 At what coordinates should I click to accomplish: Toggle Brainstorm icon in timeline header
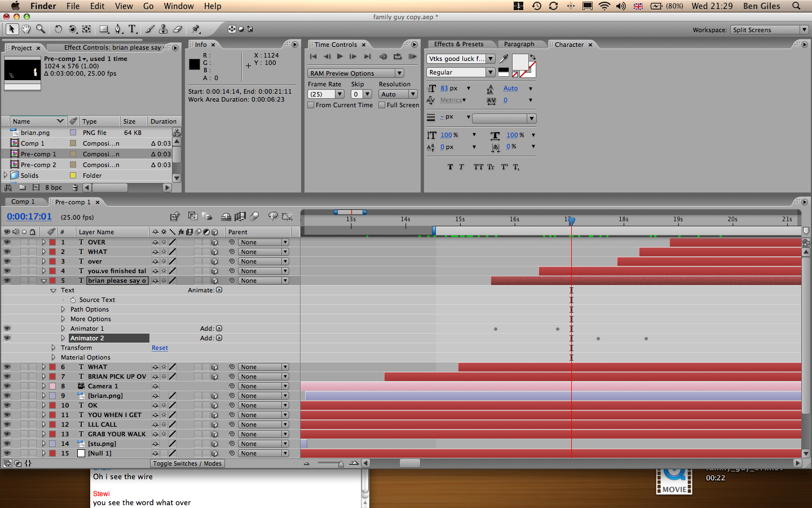(273, 216)
